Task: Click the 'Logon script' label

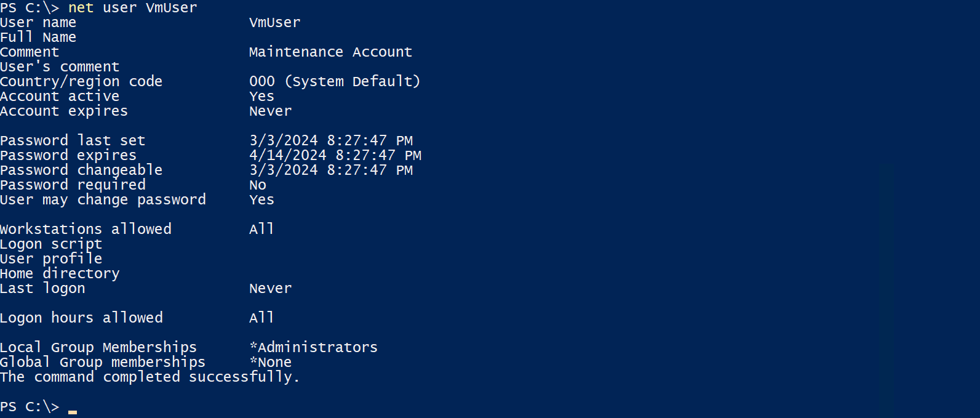Action: click(x=51, y=244)
